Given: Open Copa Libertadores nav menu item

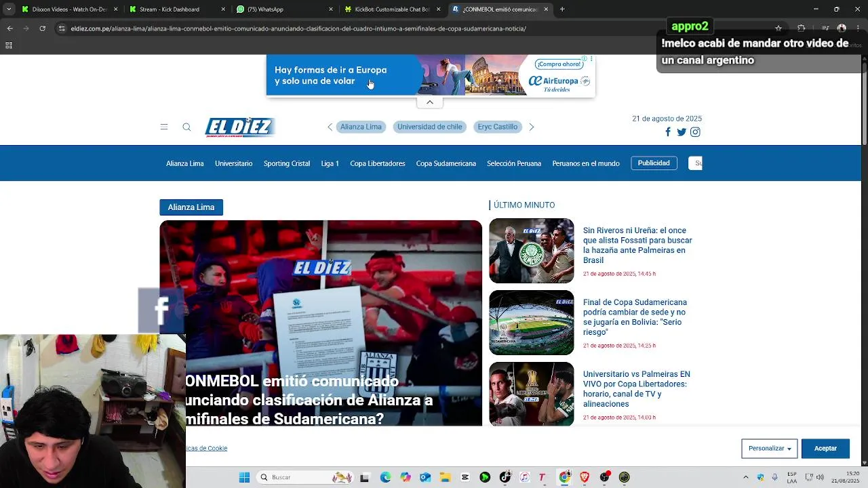Looking at the screenshot, I should tap(378, 163).
